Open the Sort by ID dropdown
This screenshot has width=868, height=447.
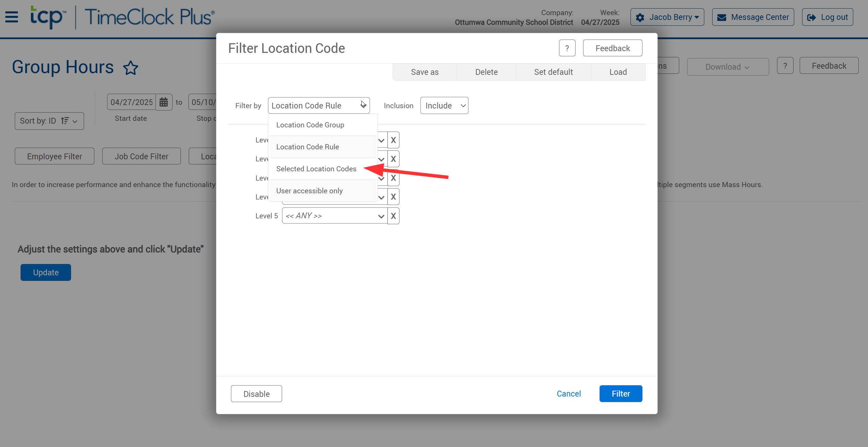49,121
